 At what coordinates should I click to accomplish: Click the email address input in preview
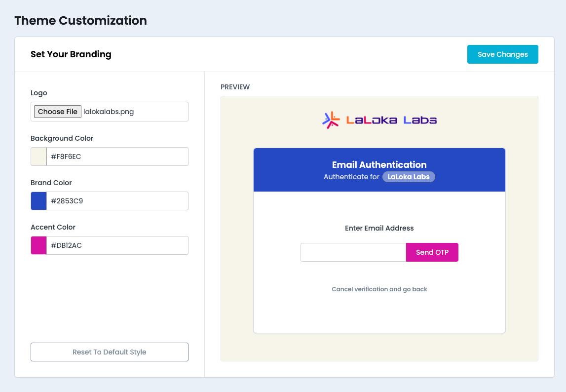[x=353, y=252]
